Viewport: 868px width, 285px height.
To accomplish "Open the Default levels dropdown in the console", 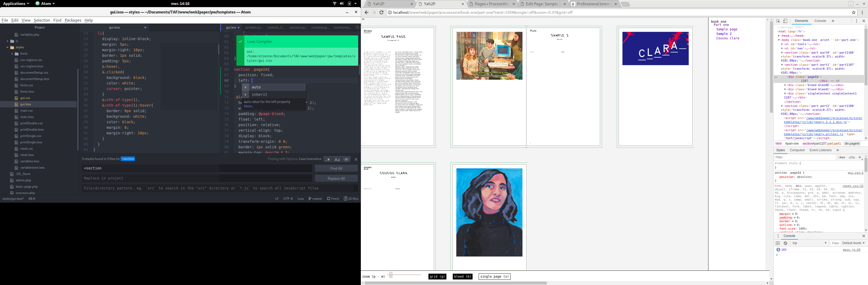I will 853,243.
